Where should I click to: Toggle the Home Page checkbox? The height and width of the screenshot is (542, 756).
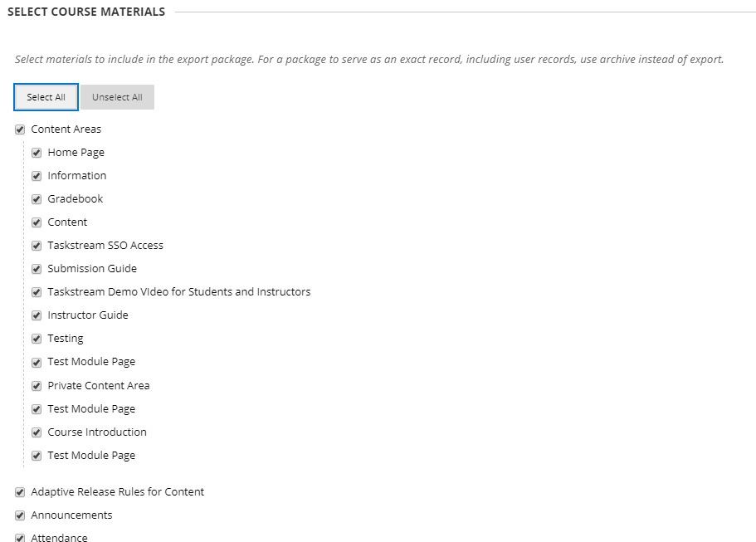point(37,153)
